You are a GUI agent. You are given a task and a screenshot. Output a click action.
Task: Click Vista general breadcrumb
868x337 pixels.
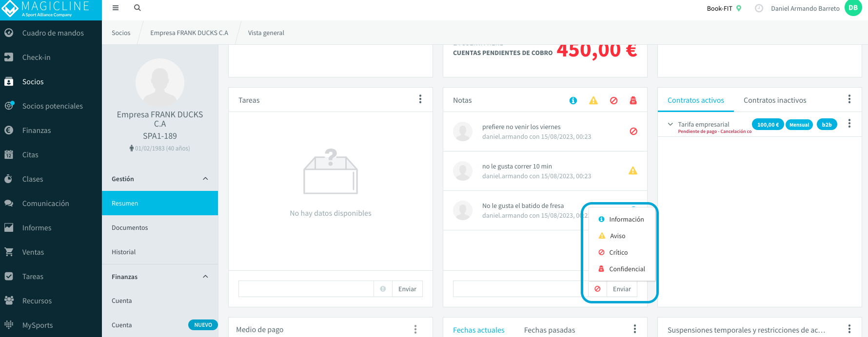[266, 33]
